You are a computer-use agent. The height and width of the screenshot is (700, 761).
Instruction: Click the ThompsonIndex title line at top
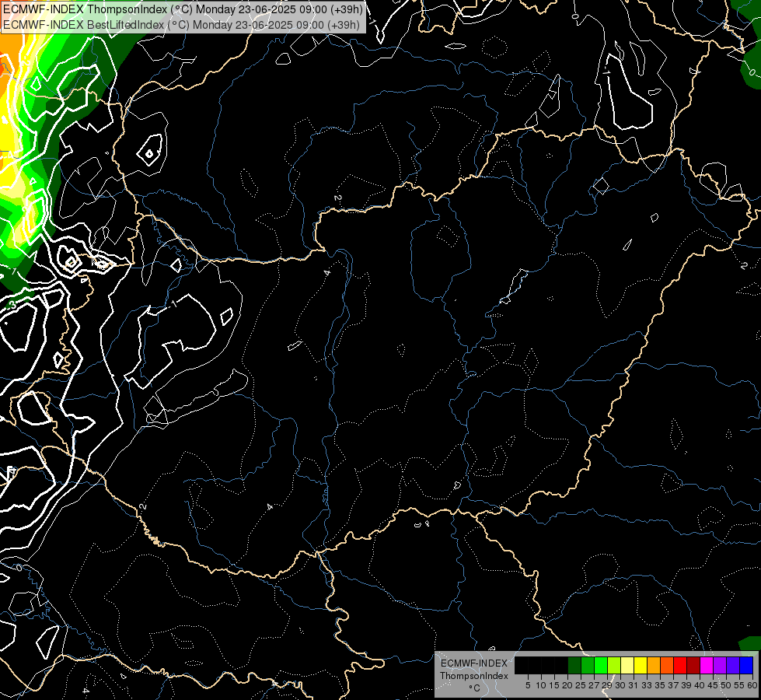182,9
